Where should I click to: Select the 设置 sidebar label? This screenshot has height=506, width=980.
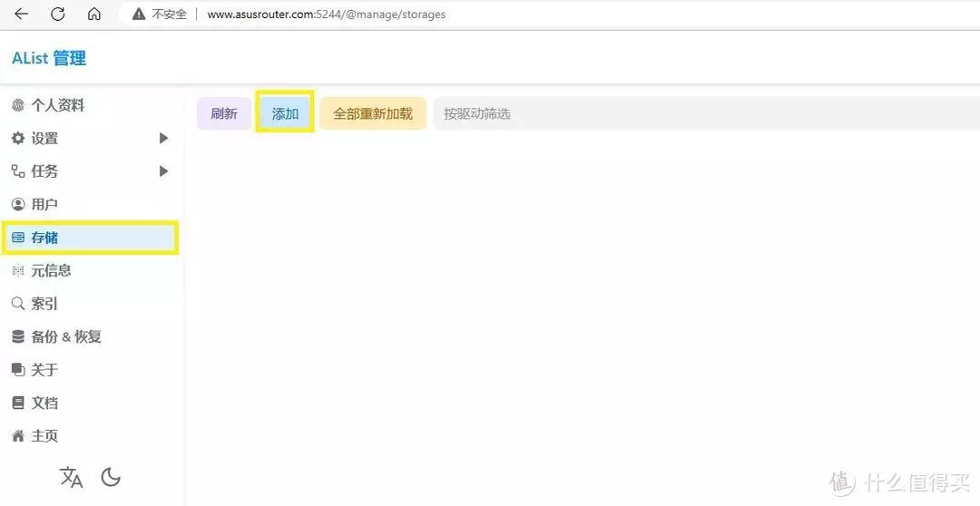pos(44,138)
